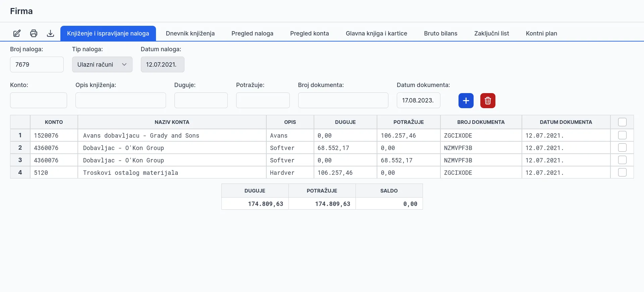
Task: Click row 2 duguje value 68.552,17
Action: point(345,148)
